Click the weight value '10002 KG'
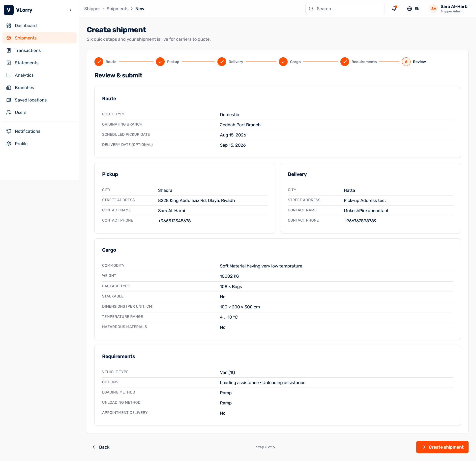Screen dimensions: 476x461 point(230,276)
